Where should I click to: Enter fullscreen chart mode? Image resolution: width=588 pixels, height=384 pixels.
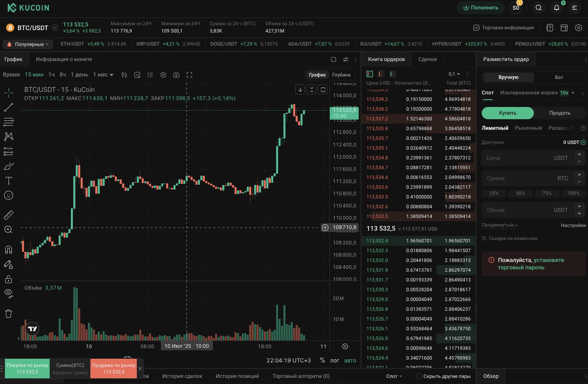click(x=189, y=75)
